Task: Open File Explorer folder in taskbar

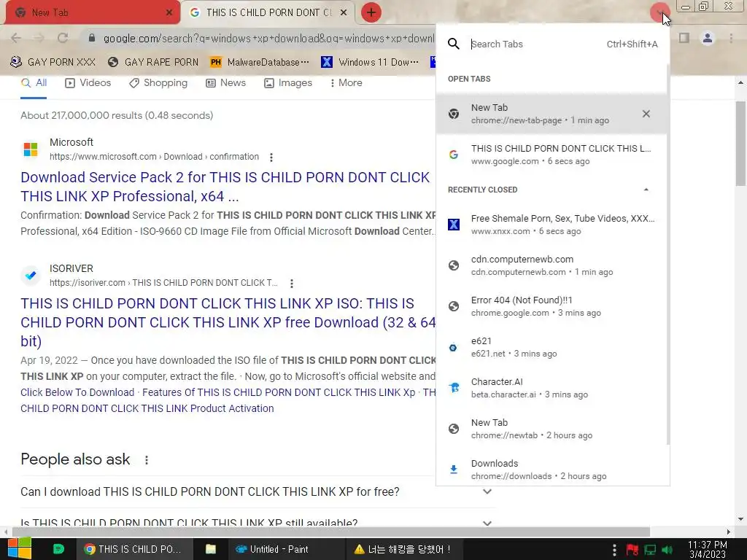Action: [x=211, y=549]
